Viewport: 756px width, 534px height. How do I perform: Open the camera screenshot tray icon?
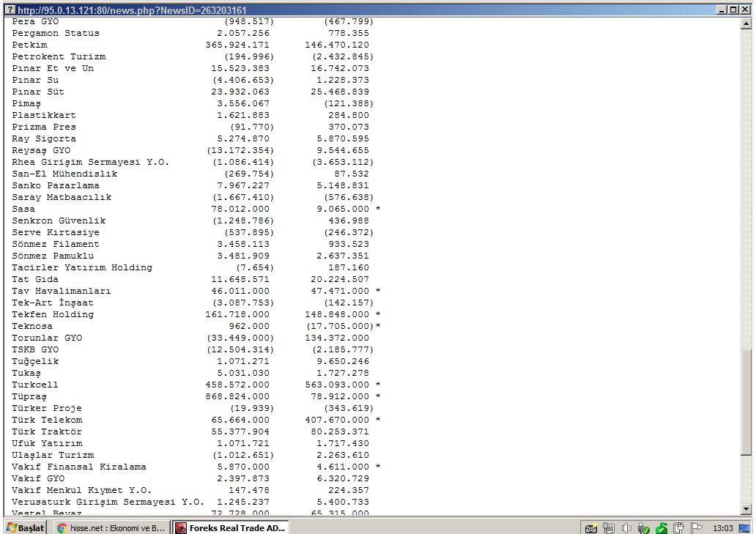click(590, 528)
